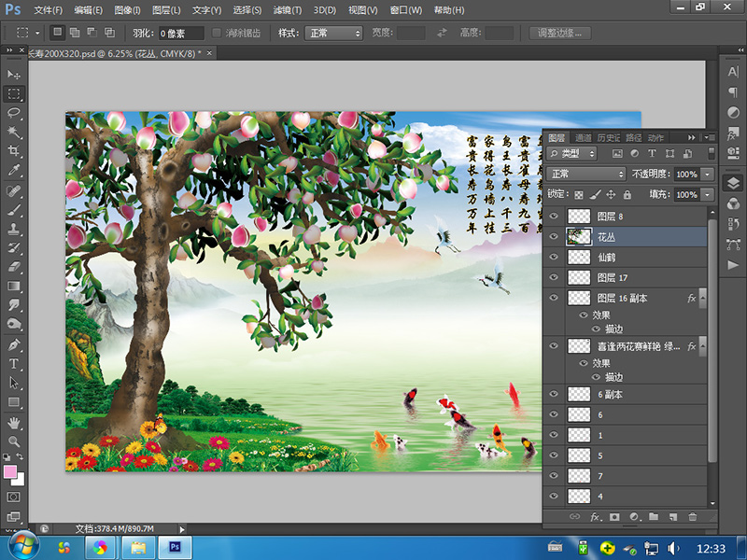This screenshot has width=747, height=560.
Task: Switch to the 路径 tab
Action: pos(634,137)
